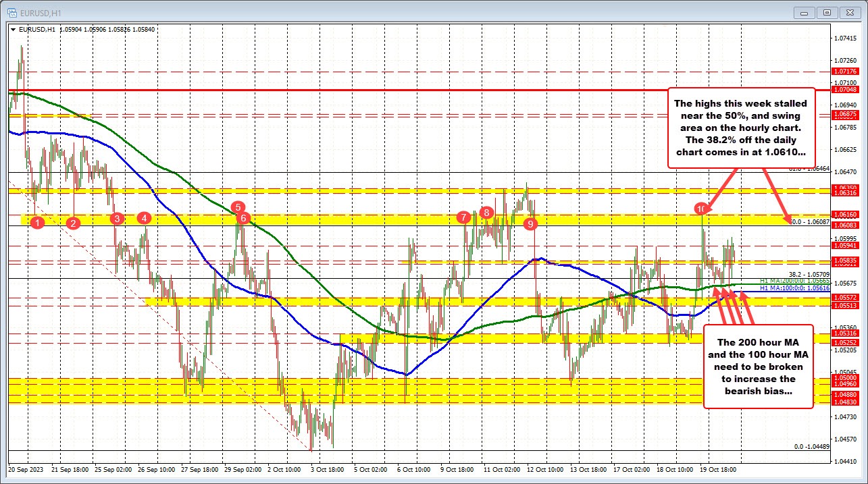This screenshot has width=868, height=484.
Task: Select the red circled marker 8 mid-chart
Action: pos(485,212)
